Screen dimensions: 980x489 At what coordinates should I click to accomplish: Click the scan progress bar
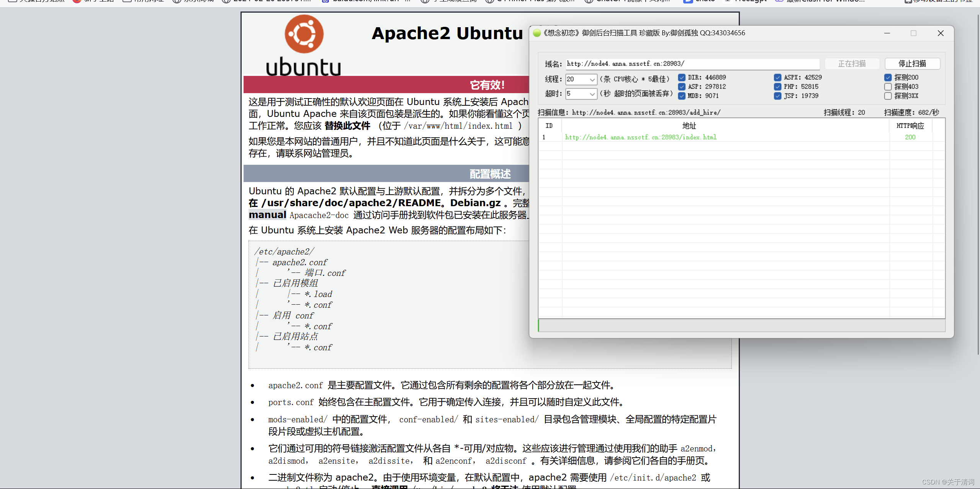pyautogui.click(x=741, y=325)
